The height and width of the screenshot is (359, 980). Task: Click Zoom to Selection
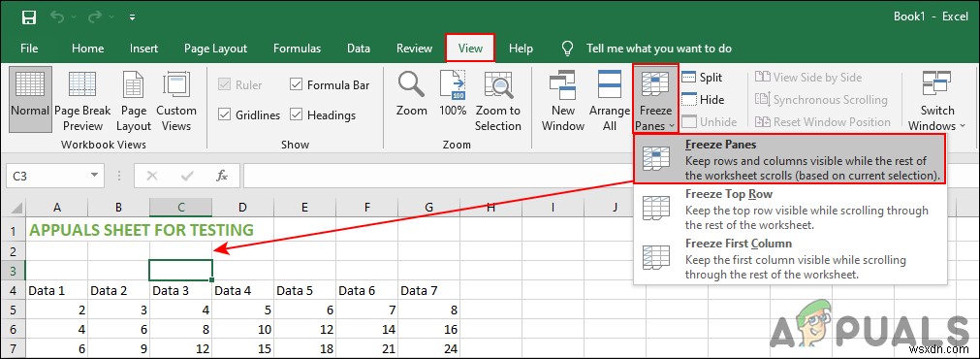(x=497, y=100)
